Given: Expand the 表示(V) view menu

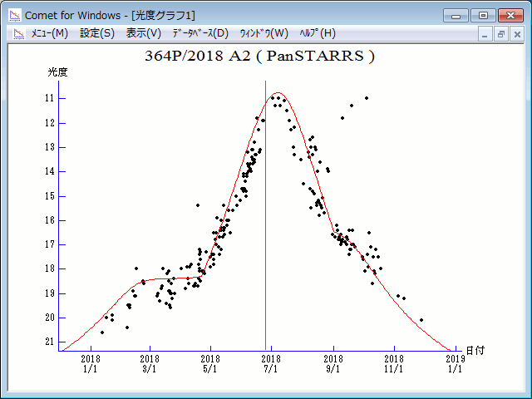Looking at the screenshot, I should click(143, 33).
